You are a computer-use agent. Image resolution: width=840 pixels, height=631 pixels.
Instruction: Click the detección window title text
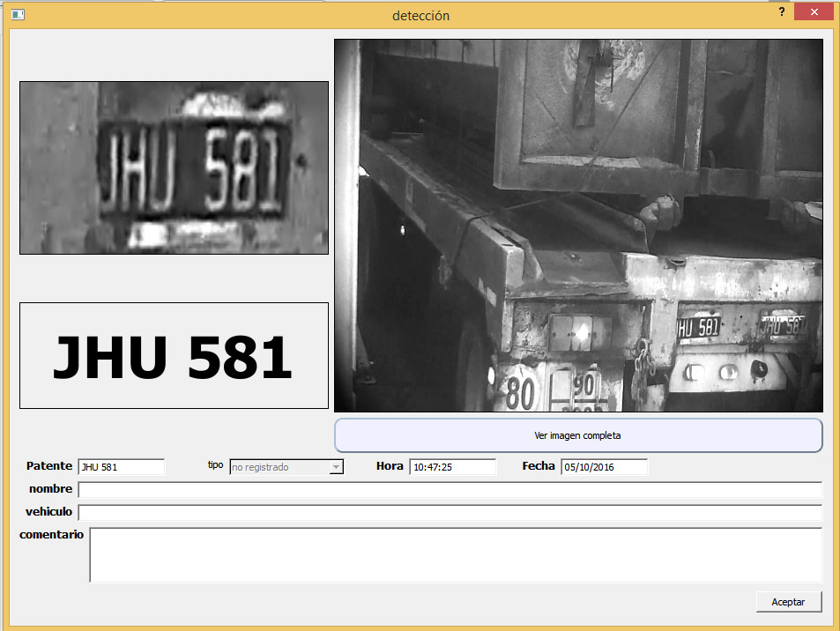tap(420, 15)
